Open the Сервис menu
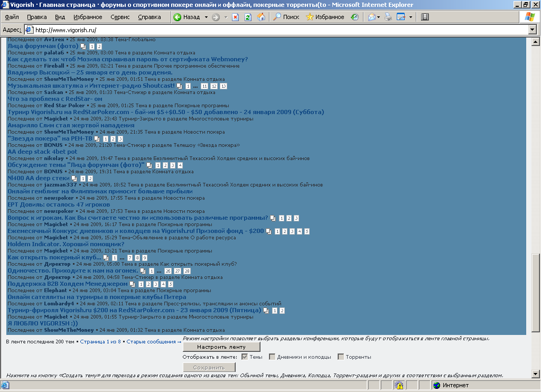Screen dimensions: 541x392 [120, 17]
